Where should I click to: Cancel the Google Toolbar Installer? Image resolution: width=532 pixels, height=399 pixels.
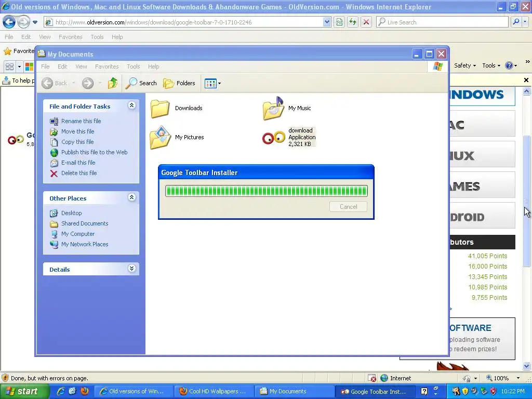point(349,207)
